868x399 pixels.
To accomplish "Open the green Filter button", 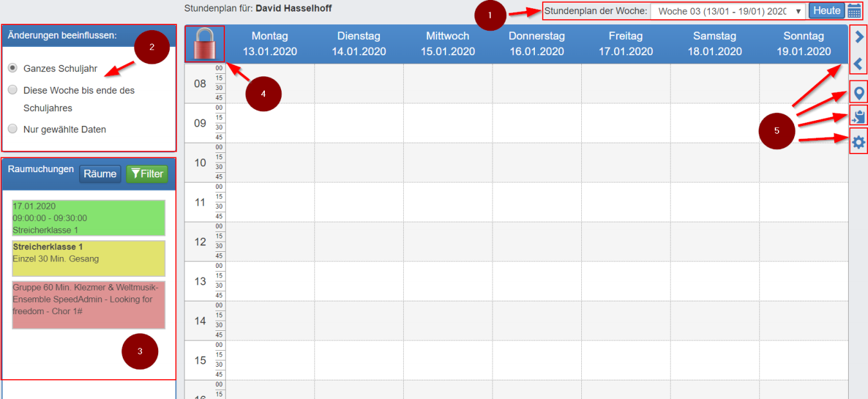I will (x=147, y=173).
